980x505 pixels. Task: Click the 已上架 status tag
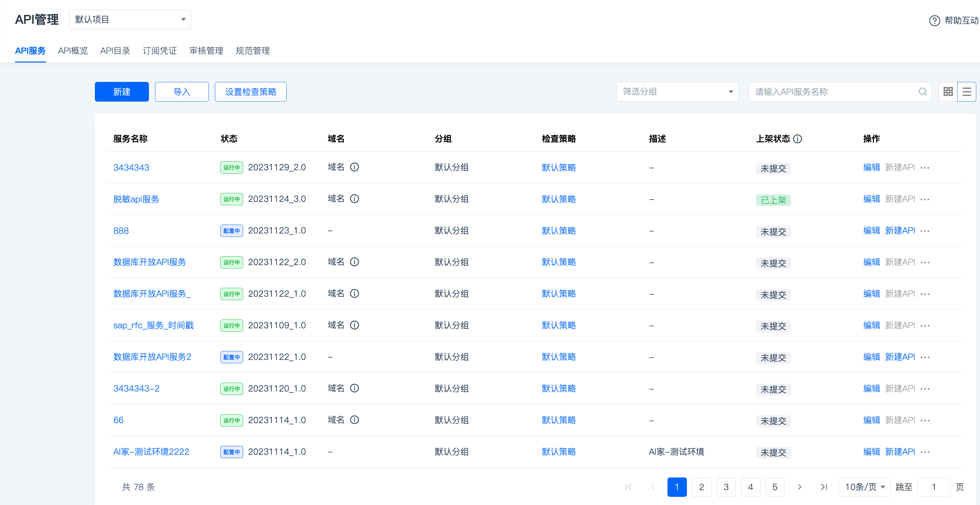pos(773,200)
